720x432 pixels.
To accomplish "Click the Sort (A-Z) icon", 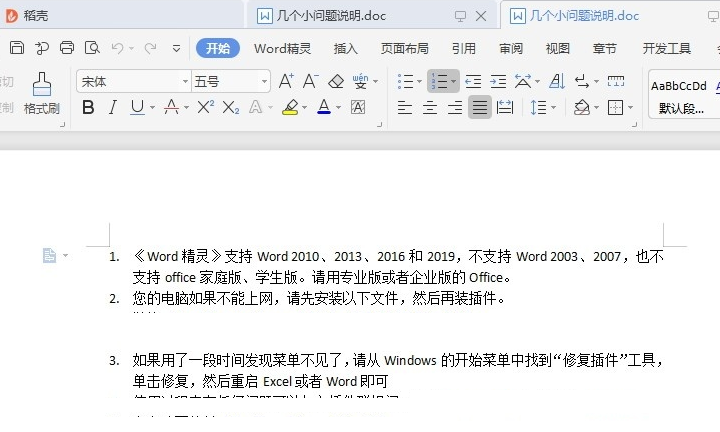I will click(554, 82).
